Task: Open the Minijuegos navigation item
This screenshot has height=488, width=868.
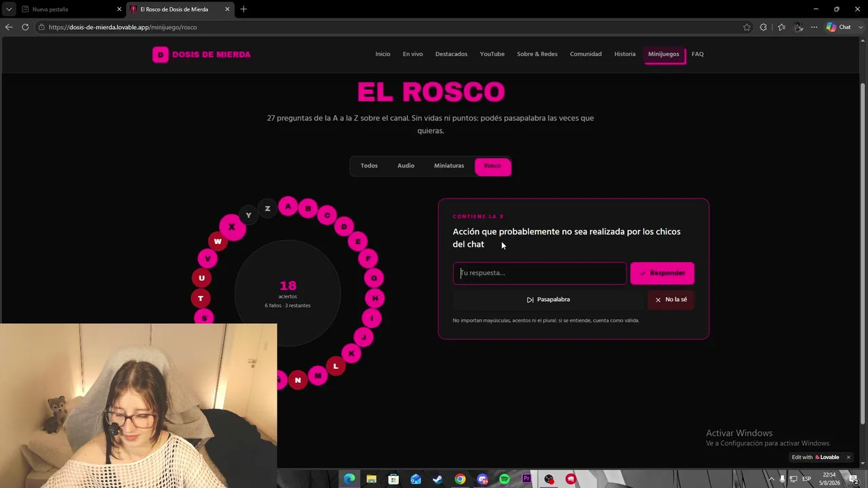Action: tap(664, 54)
